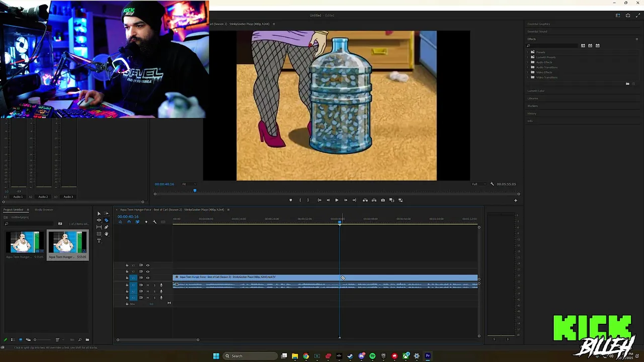Click the Lift button
Image resolution: width=644 pixels, height=362 pixels.
tap(365, 200)
